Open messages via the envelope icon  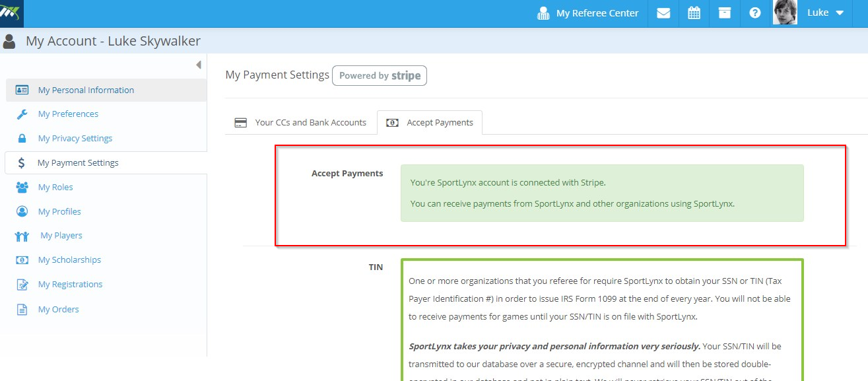point(663,13)
